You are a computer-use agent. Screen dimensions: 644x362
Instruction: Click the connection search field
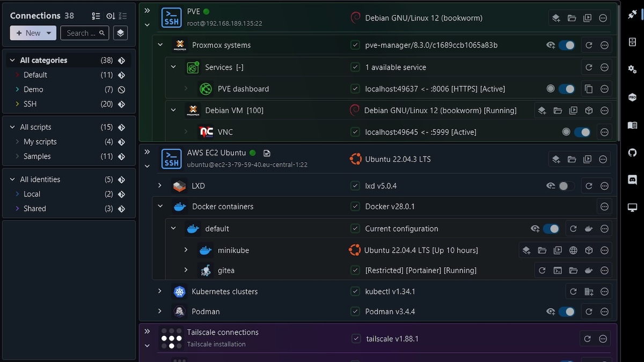pos(80,33)
